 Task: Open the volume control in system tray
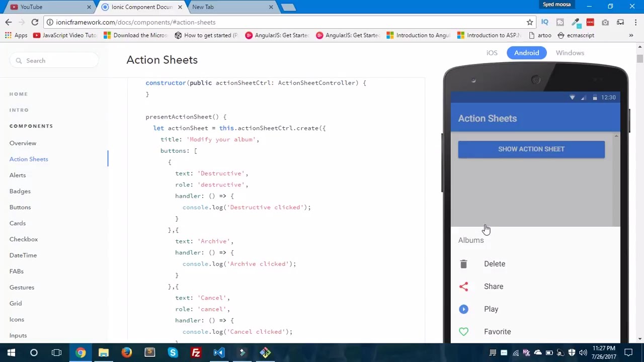tap(583, 352)
